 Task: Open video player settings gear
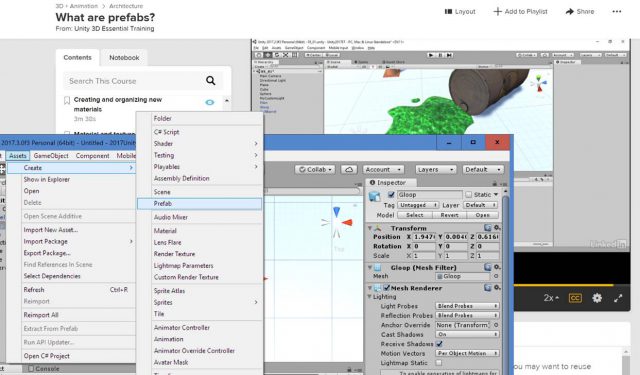(597, 298)
